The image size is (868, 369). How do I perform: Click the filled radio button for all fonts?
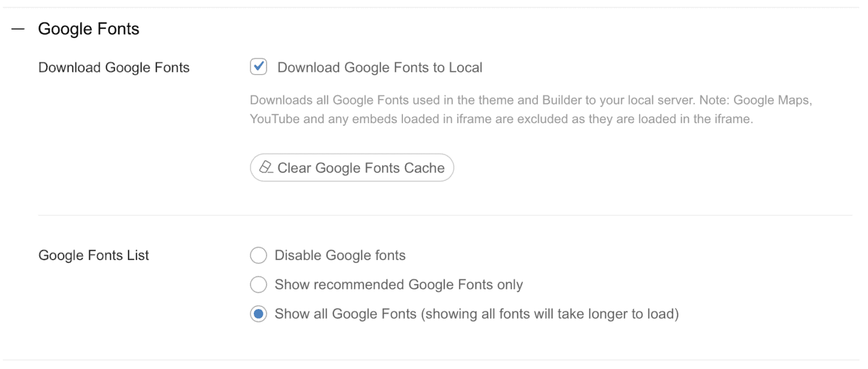[x=258, y=314]
